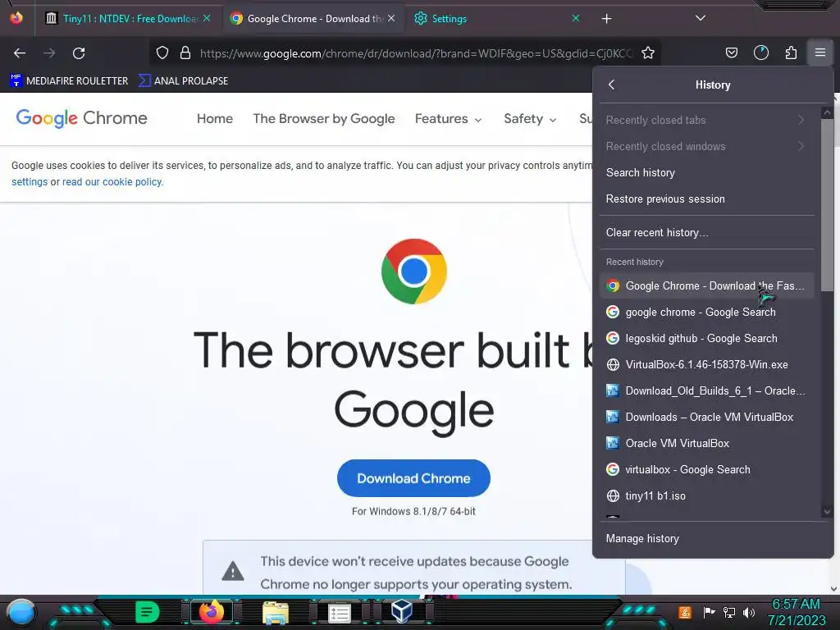Open the orange tray notification icon
The height and width of the screenshot is (630, 840).
[x=685, y=612]
